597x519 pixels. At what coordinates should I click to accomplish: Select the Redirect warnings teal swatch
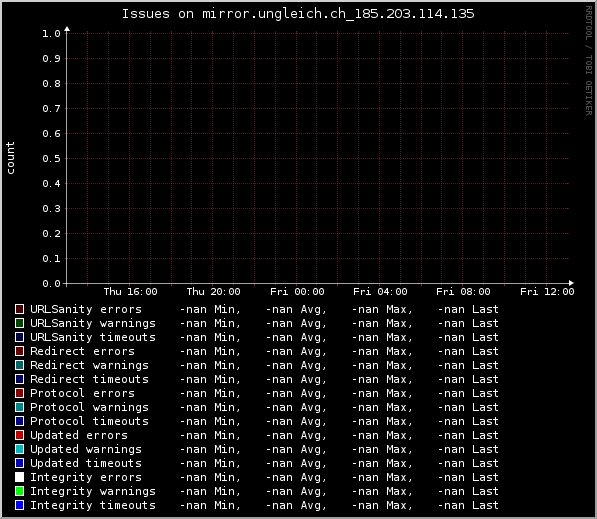point(19,365)
